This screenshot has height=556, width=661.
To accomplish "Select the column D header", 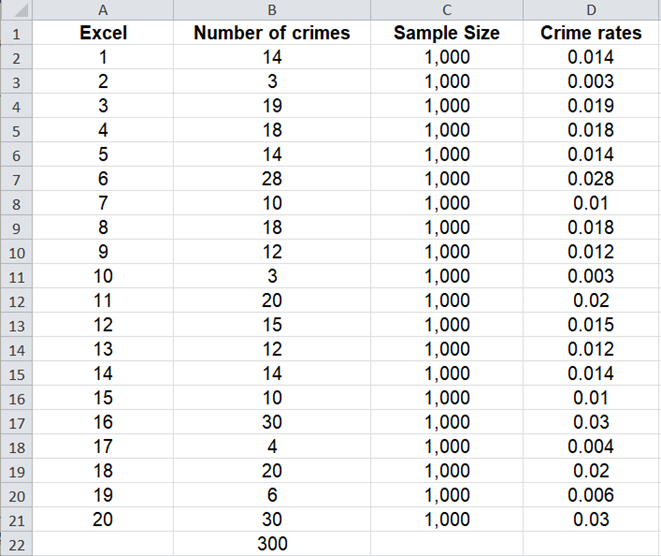I will (x=590, y=9).
